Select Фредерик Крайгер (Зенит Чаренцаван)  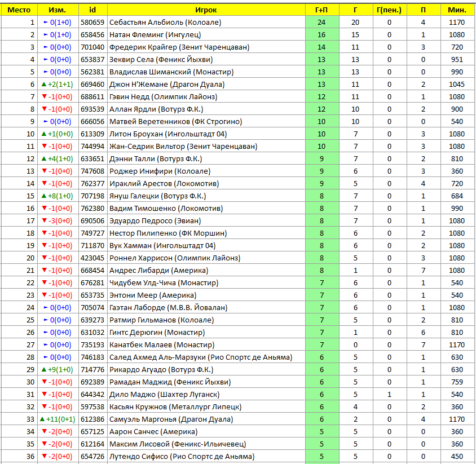coord(179,47)
